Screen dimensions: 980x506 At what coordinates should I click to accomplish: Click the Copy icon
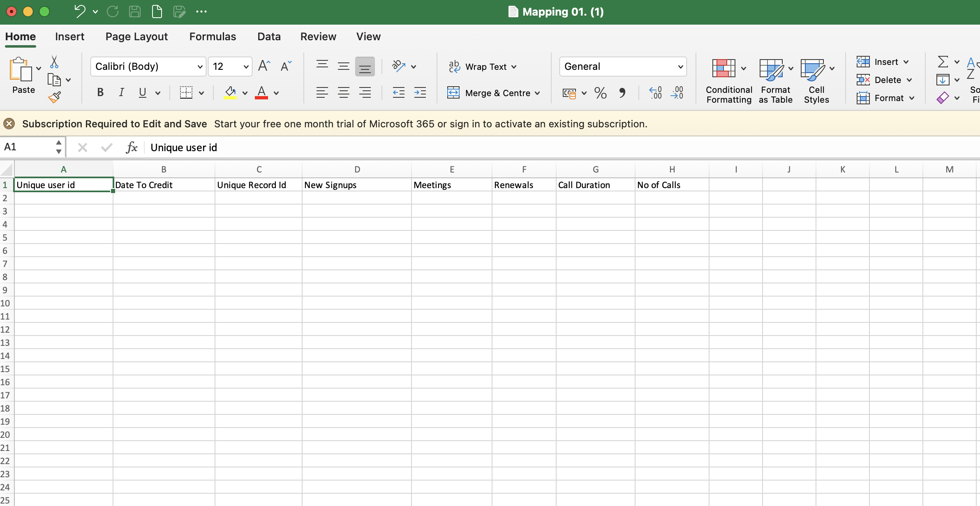click(54, 80)
